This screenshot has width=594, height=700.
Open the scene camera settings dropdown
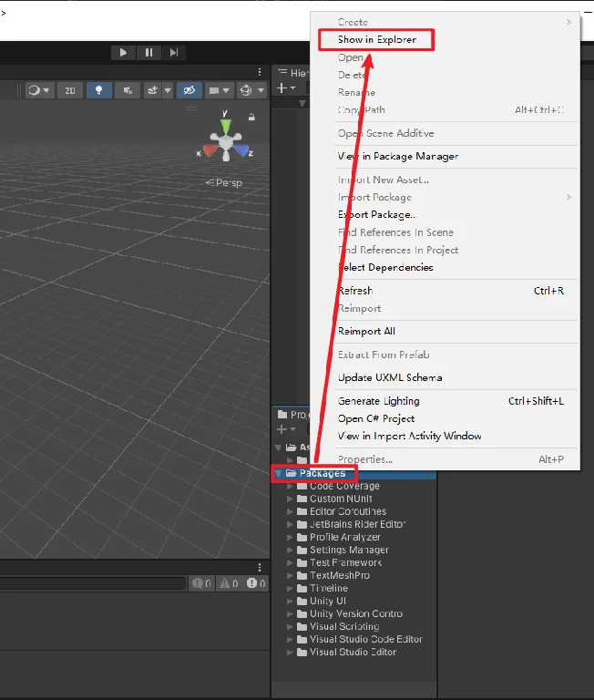219,90
